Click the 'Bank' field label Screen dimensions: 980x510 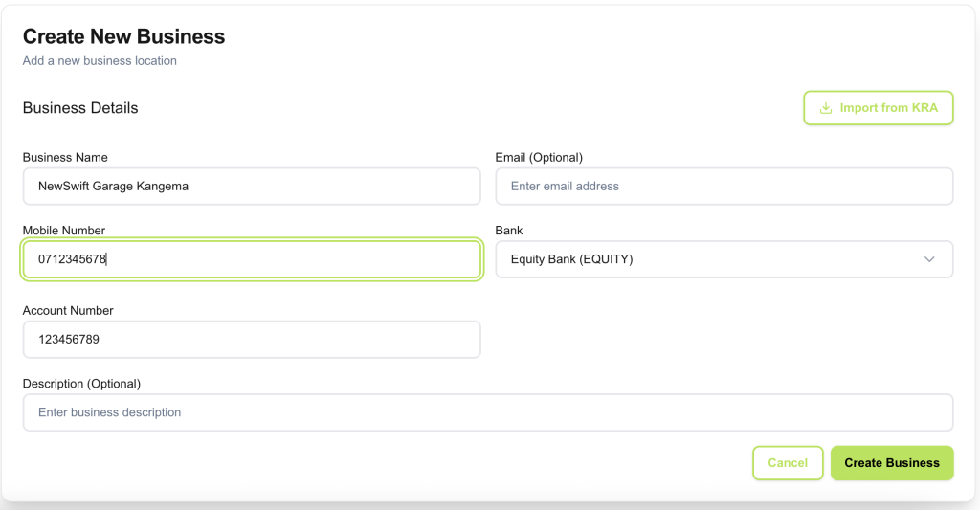pos(509,231)
